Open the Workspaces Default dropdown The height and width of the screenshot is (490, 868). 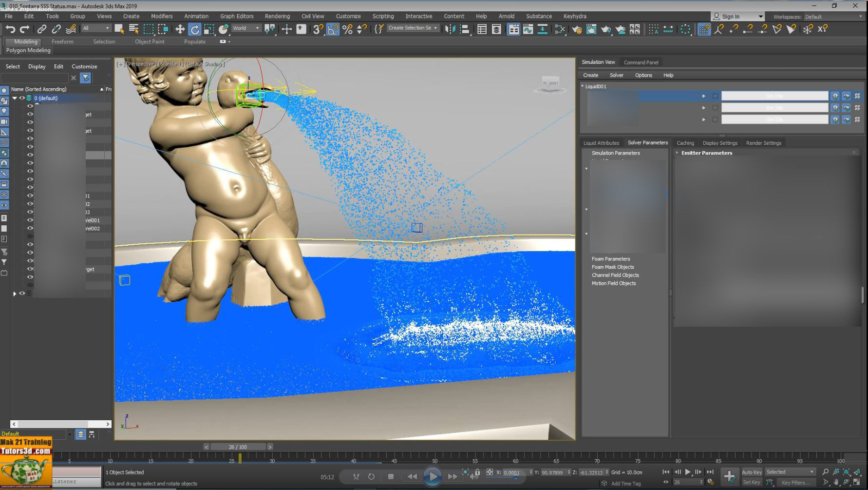pos(833,17)
